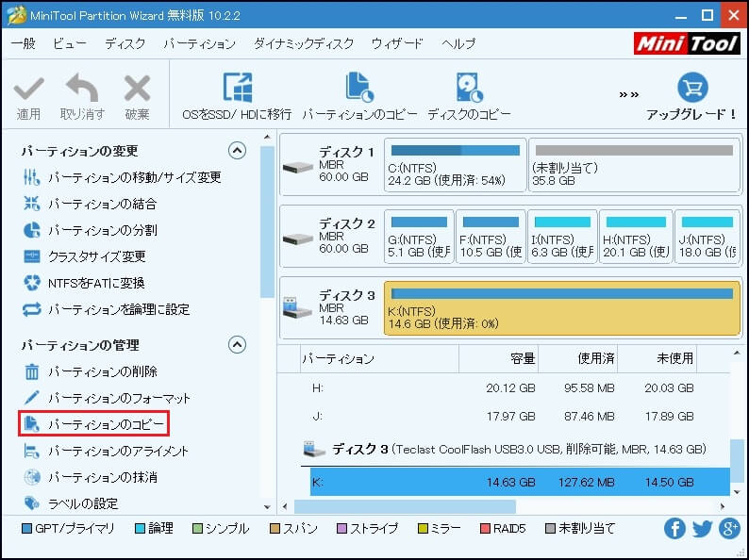
Task: Select the G:(NTFS) partition block
Action: pos(419,237)
